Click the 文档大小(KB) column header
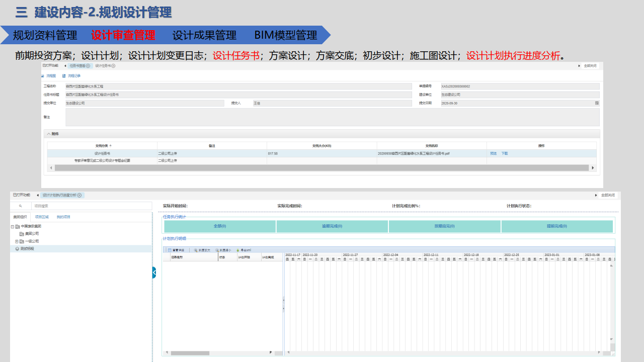 322,146
